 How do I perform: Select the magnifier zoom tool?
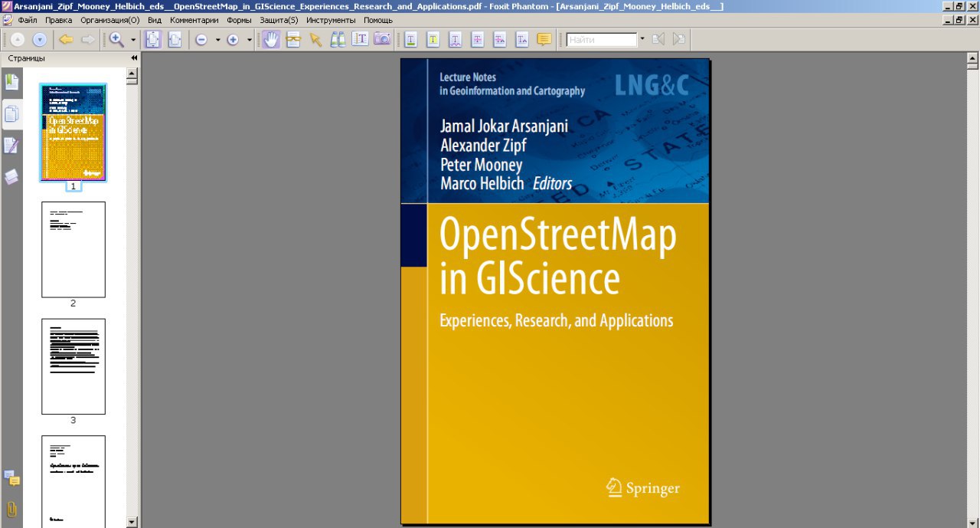click(x=117, y=40)
